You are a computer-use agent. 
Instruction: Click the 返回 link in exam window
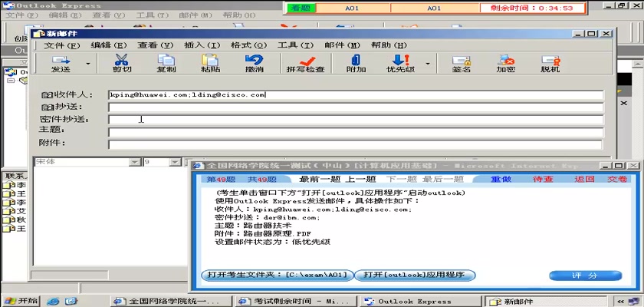(584, 179)
